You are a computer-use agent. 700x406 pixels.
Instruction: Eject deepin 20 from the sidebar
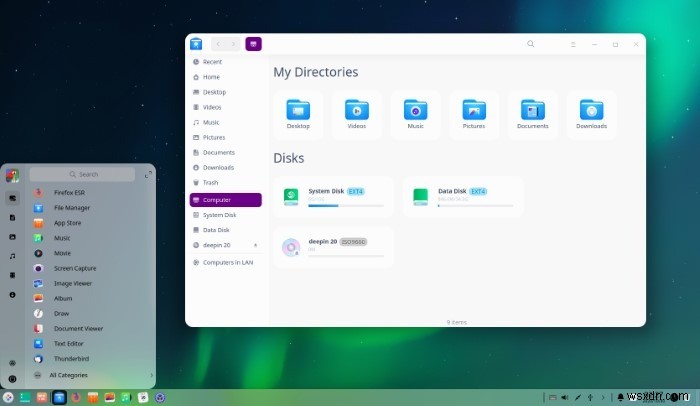tap(255, 245)
